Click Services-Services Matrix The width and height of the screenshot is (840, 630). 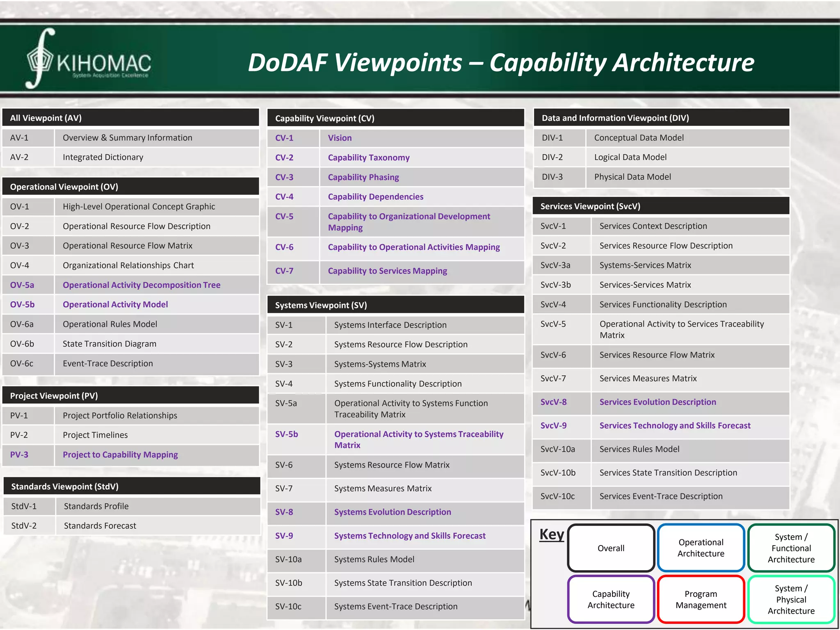[645, 285]
